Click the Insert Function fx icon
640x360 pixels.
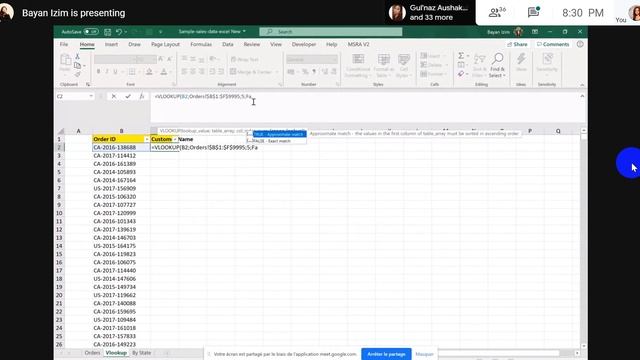point(142,96)
